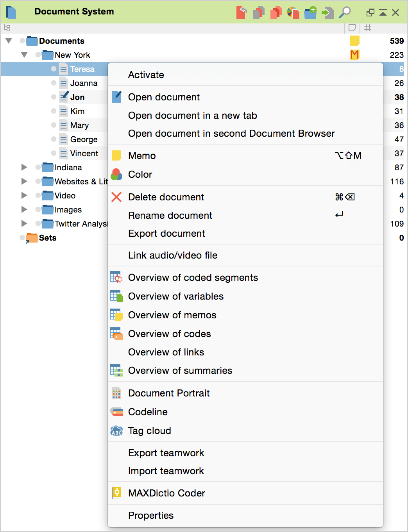Click the activate by color pie-chart icon

pos(293,12)
